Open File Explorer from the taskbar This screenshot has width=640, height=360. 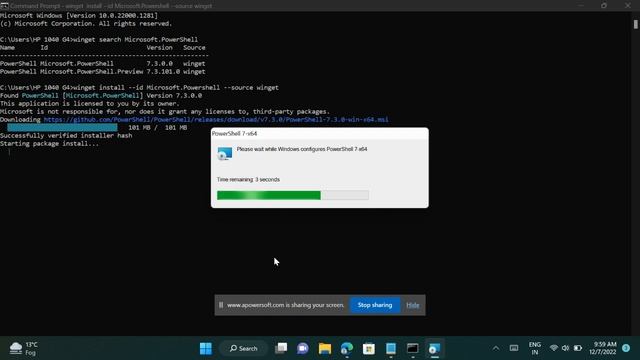click(325, 348)
